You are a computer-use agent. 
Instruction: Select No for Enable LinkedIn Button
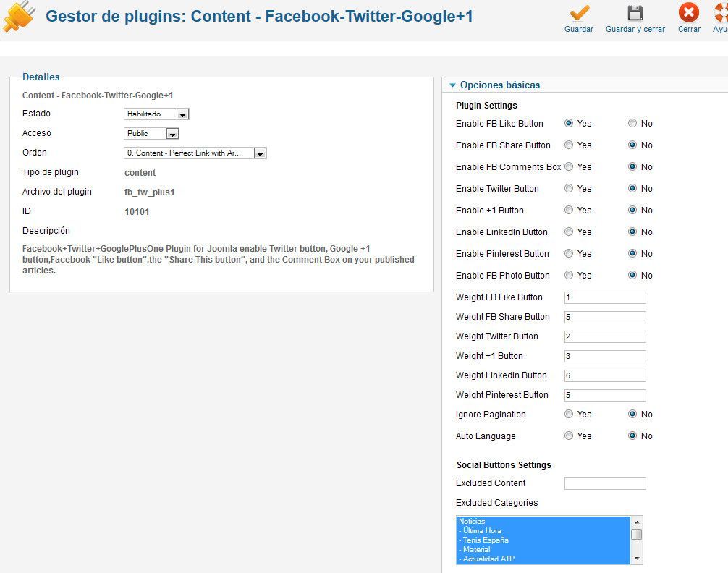(632, 232)
